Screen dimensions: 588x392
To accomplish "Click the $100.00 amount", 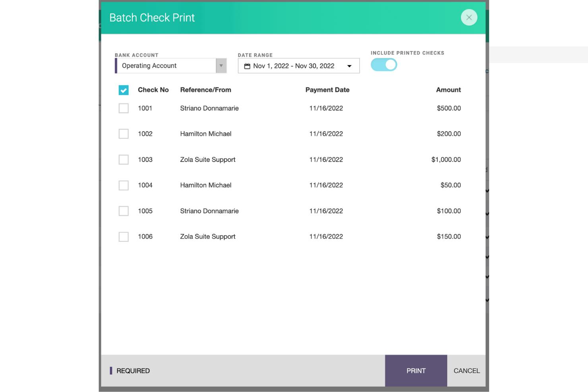I will coord(449,211).
